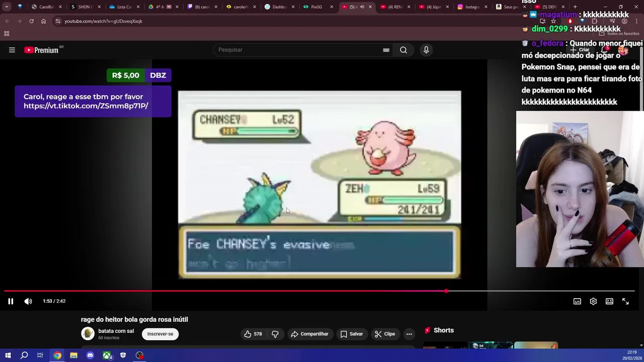The image size is (644, 362).
Task: Open the on-screen keyboard icon in search box
Action: pyautogui.click(x=386, y=50)
